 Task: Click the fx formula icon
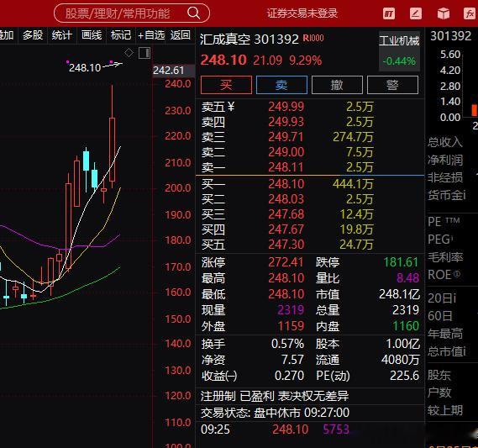tap(470, 13)
